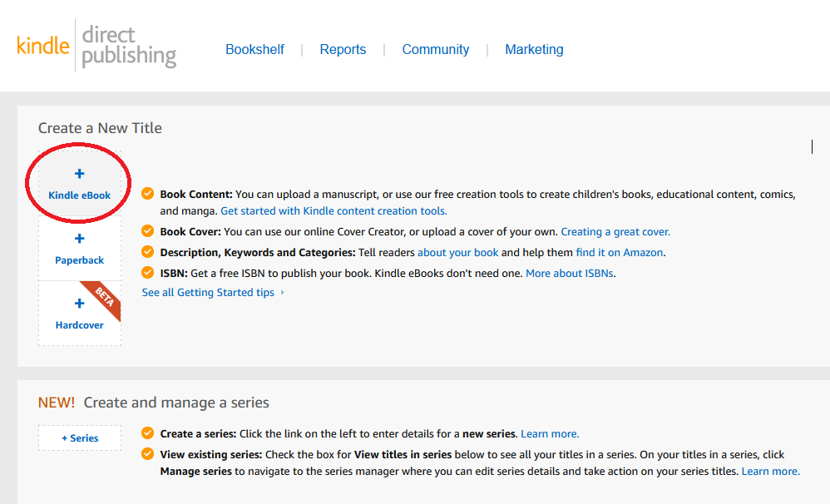Viewport: 830px width, 504px height.
Task: Click the + Series button
Action: pos(79,437)
